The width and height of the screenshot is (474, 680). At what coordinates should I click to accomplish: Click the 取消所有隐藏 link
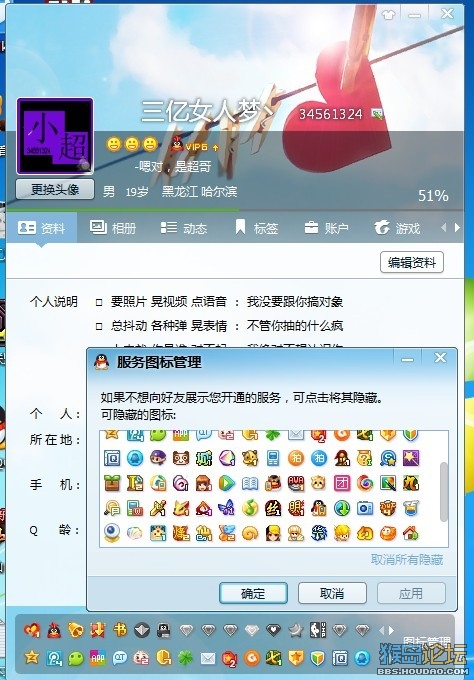[407, 559]
